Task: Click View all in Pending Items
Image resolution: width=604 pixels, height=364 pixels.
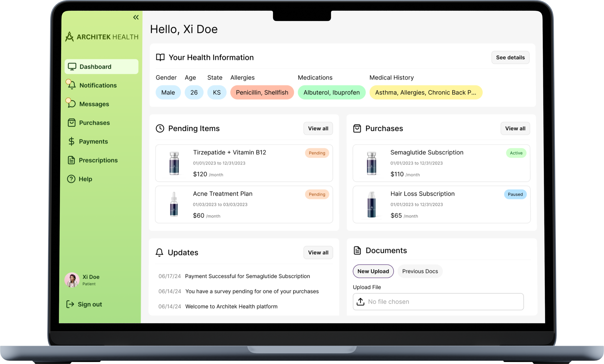Action: pos(318,128)
